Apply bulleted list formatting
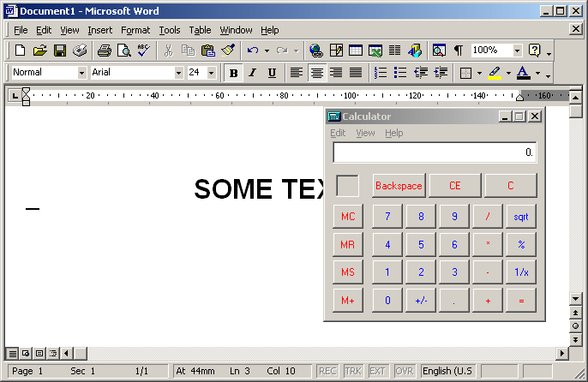Viewport: 588px width, 382px height. [400, 73]
